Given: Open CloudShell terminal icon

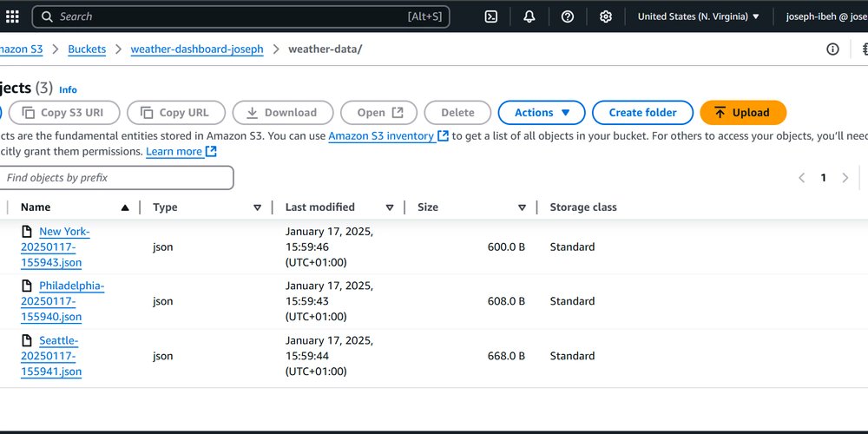Looking at the screenshot, I should (491, 16).
